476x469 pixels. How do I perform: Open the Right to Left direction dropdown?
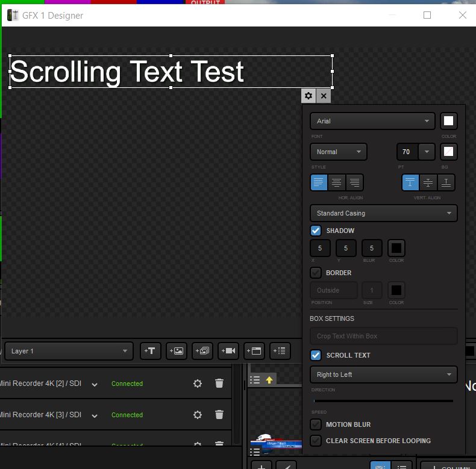(383, 374)
